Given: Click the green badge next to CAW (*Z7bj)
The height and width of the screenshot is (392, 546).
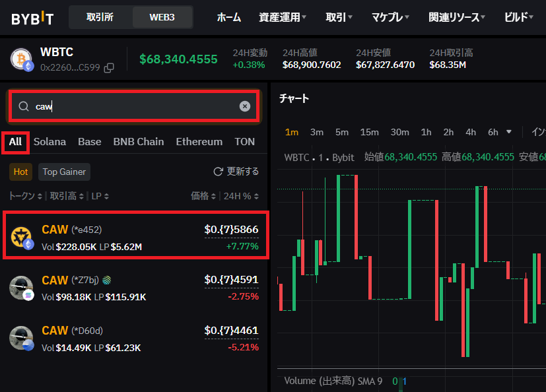Looking at the screenshot, I should 107,280.
